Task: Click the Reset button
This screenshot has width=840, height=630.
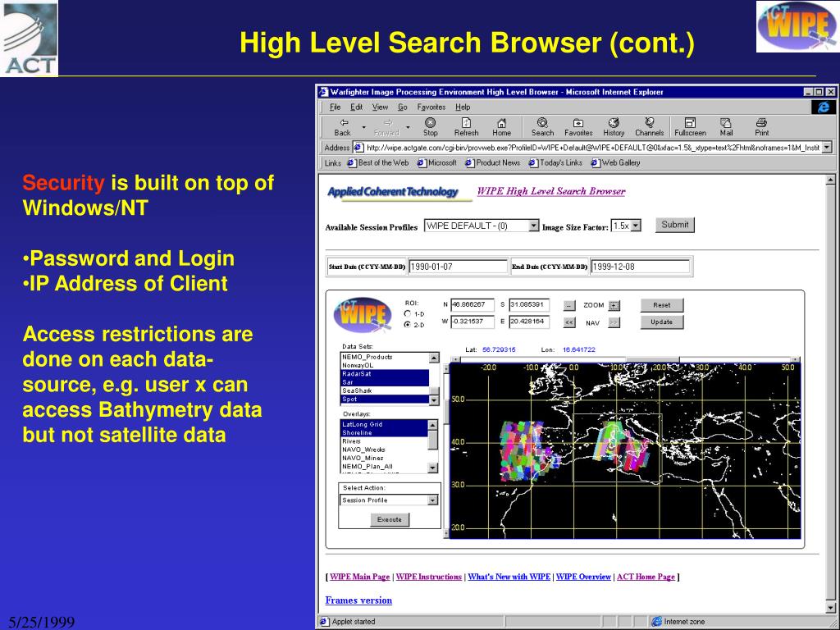Action: point(662,305)
